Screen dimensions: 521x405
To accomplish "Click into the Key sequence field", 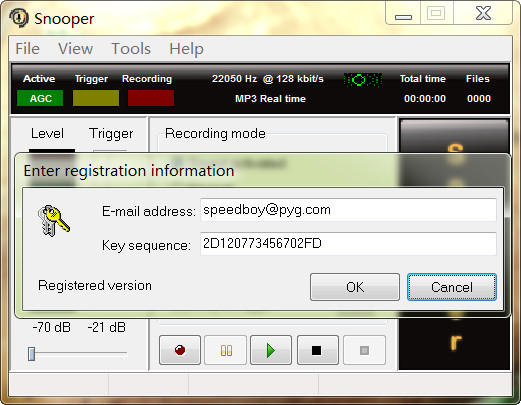I will pyautogui.click(x=348, y=244).
